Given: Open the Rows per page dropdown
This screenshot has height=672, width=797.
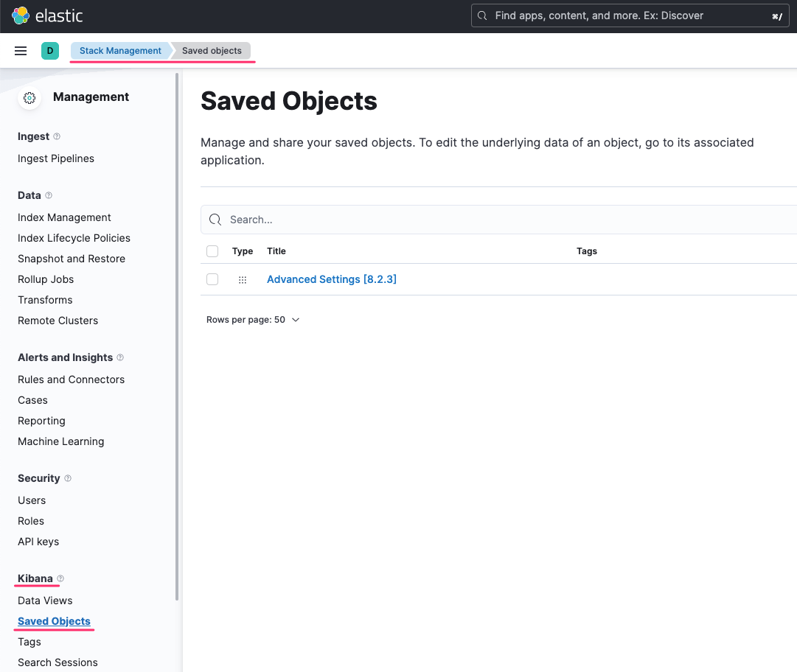Looking at the screenshot, I should [x=254, y=319].
